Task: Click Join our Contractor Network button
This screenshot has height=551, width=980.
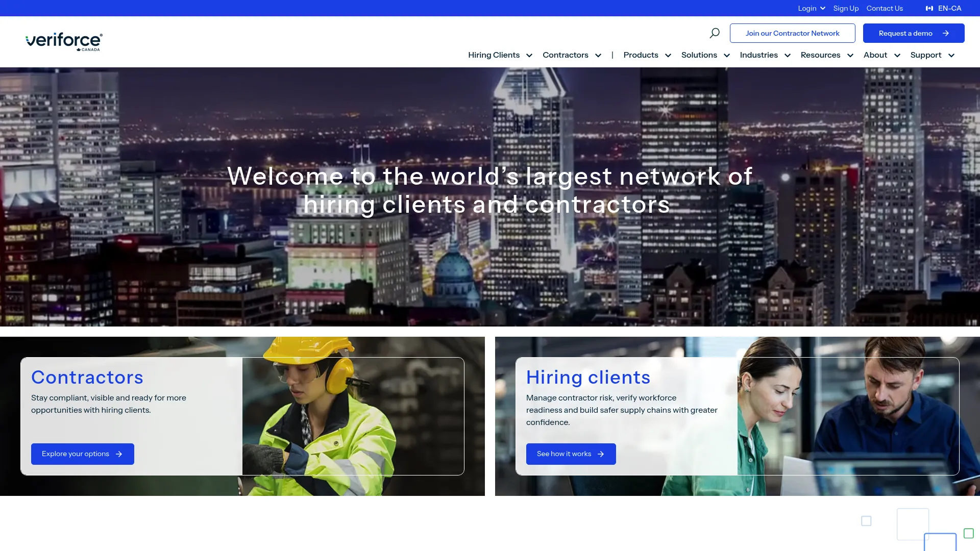Action: click(x=792, y=33)
